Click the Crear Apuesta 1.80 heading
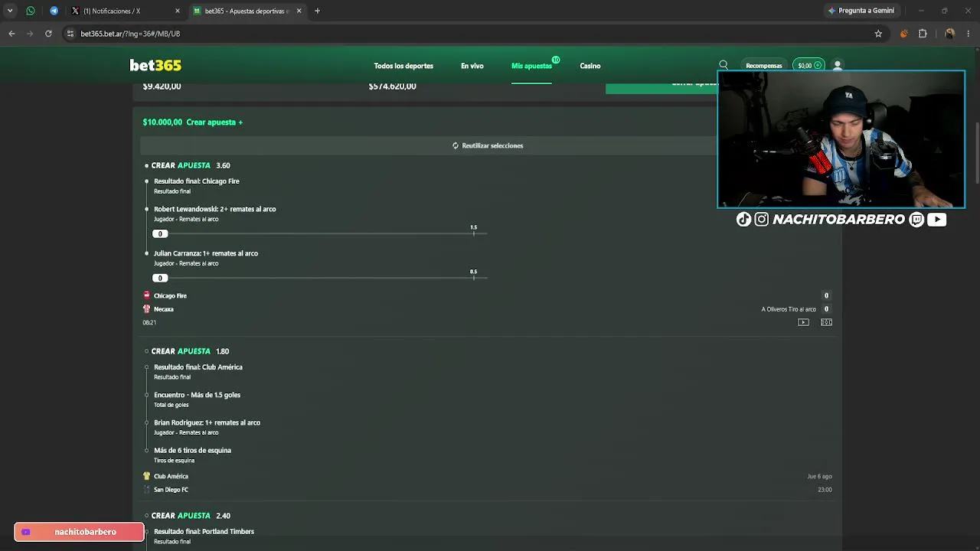The width and height of the screenshot is (980, 551). pos(190,351)
